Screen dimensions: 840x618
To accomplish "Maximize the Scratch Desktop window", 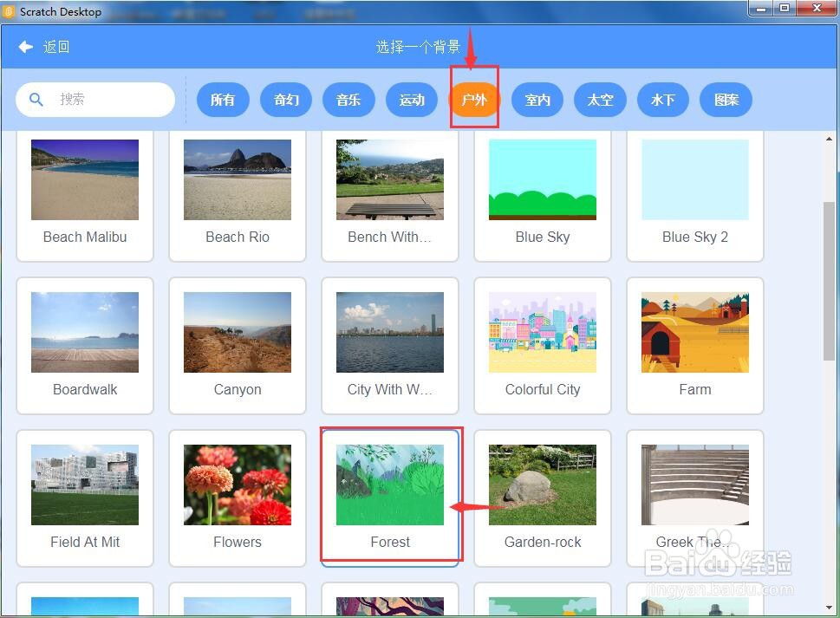I will point(785,9).
